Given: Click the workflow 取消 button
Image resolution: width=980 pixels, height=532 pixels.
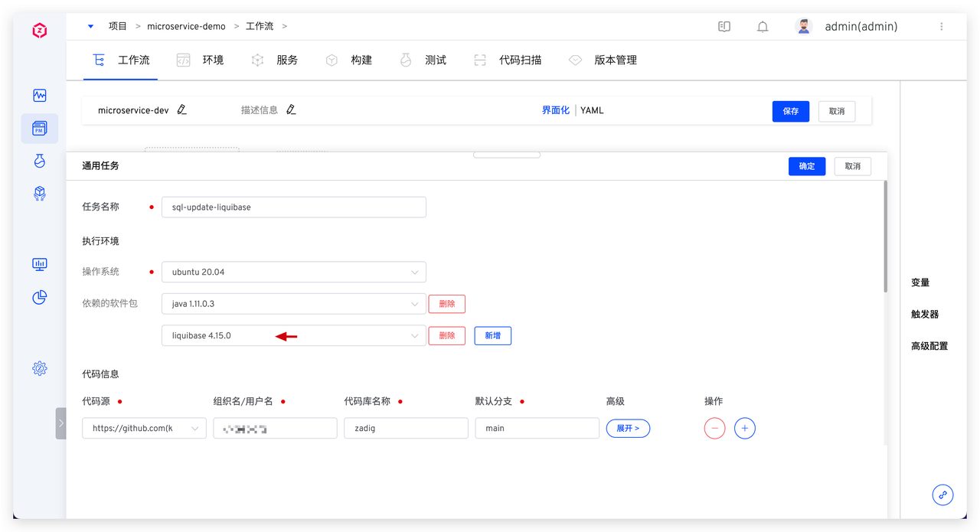Looking at the screenshot, I should 837,111.
